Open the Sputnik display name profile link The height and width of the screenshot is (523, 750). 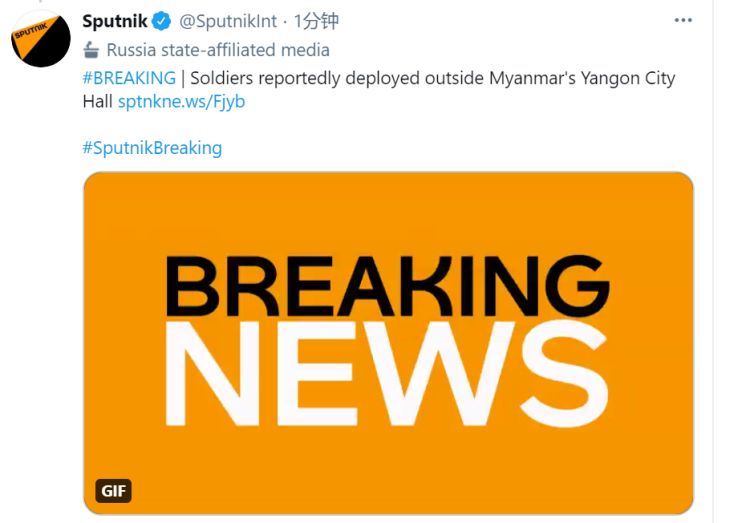point(114,22)
